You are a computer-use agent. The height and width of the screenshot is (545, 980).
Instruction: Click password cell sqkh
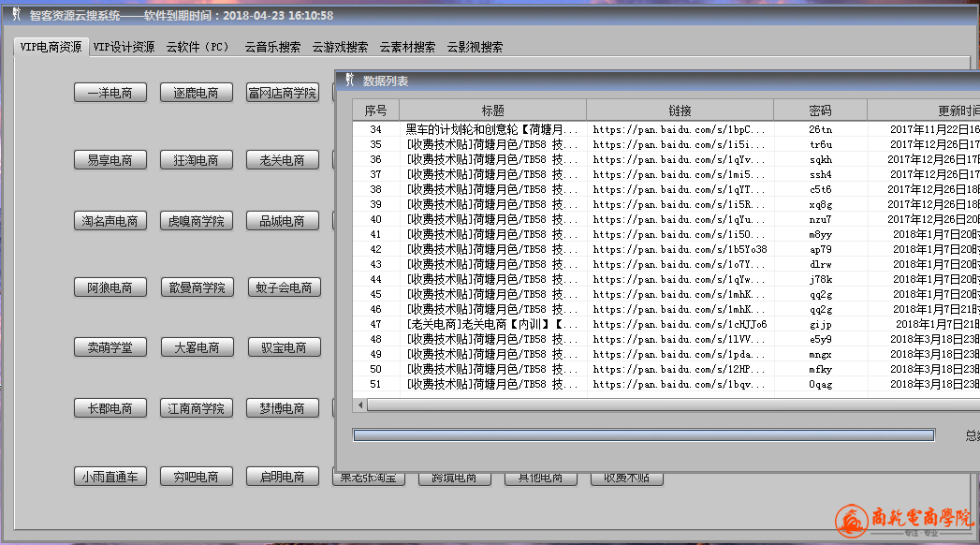click(821, 159)
